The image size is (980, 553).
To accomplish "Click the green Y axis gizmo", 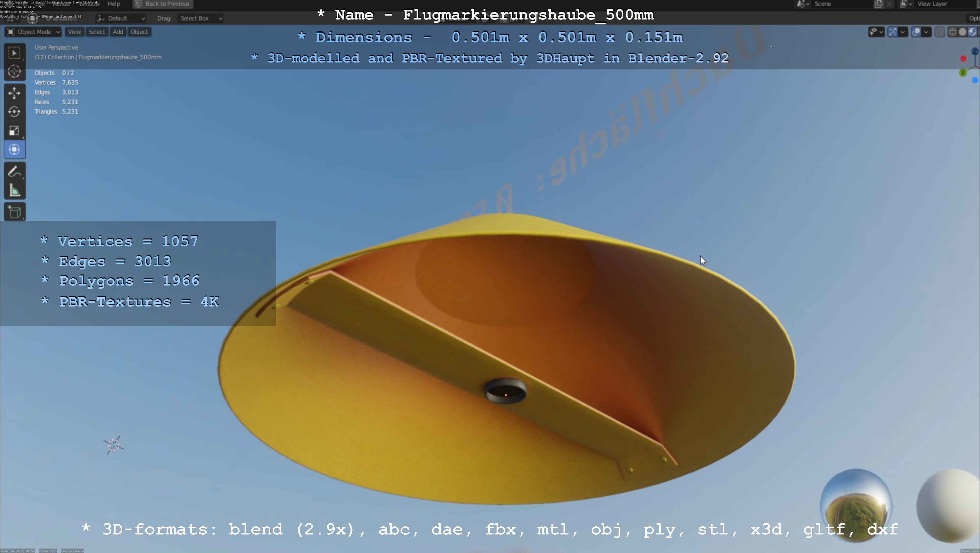I will click(x=963, y=73).
